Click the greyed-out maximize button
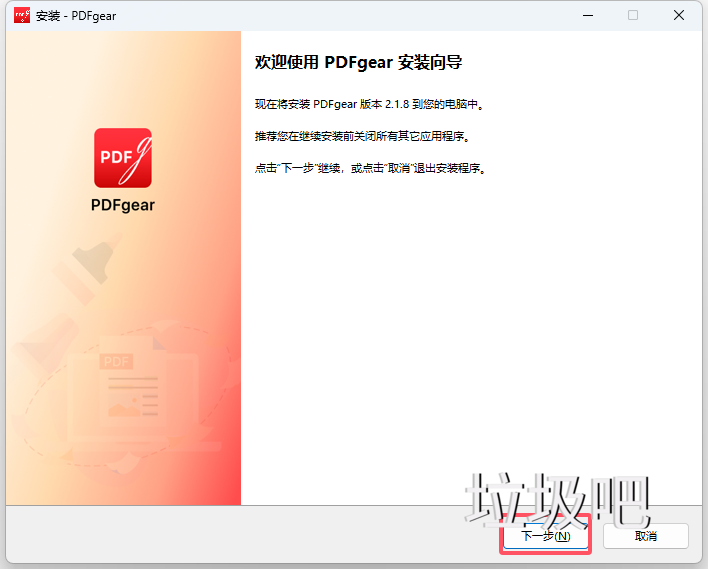Viewport: 708px width, 569px height. 633,16
